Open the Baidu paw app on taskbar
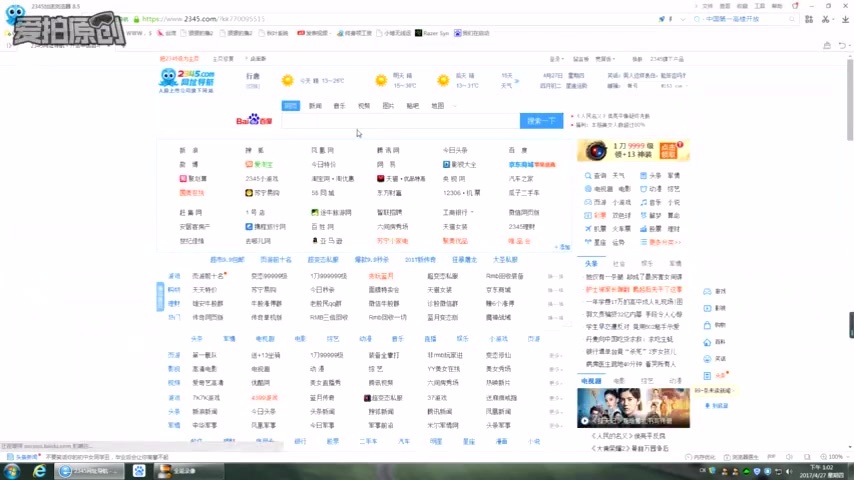 [139, 471]
